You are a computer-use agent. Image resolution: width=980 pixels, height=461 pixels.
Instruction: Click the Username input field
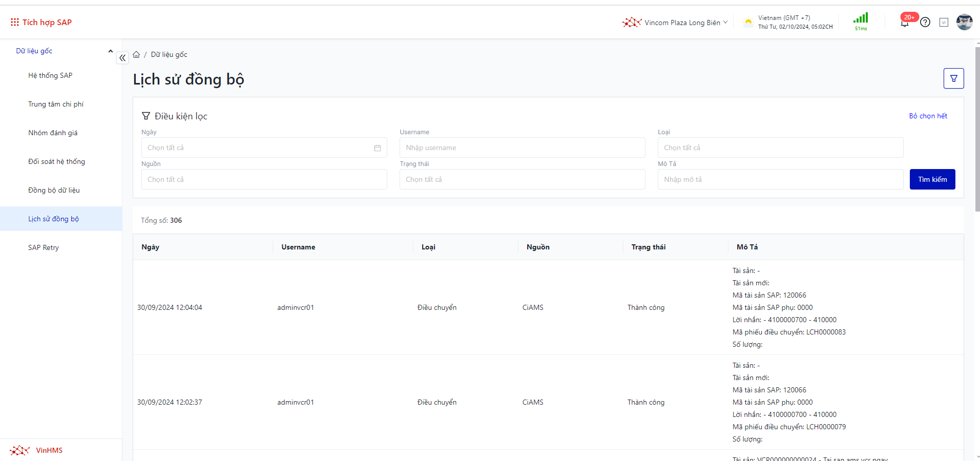pyautogui.click(x=522, y=148)
